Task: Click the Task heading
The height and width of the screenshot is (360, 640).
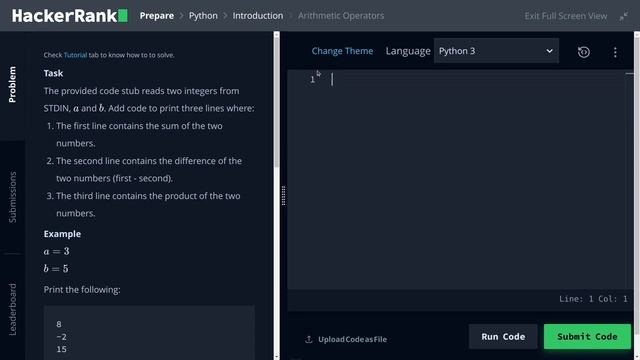Action: pyautogui.click(x=53, y=73)
